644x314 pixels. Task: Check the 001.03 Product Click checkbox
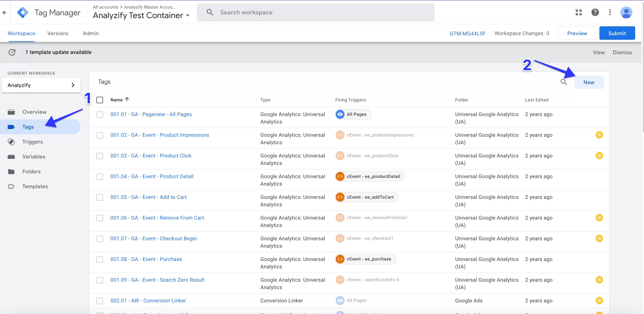point(100,156)
